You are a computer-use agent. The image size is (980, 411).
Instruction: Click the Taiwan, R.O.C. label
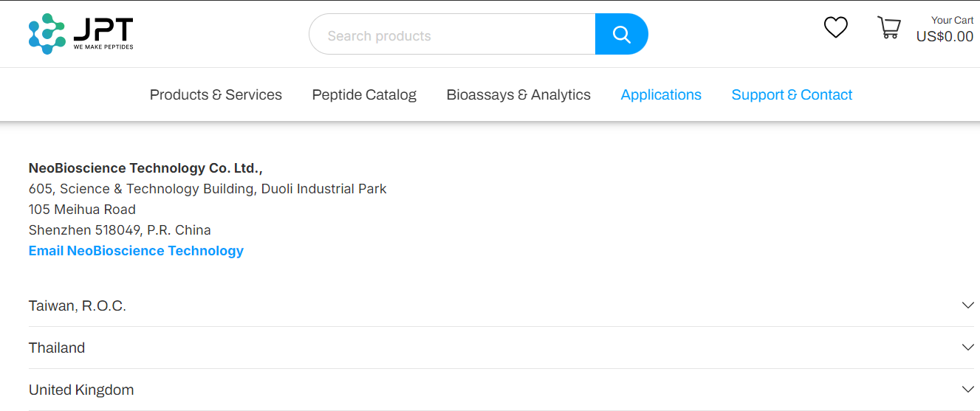[78, 305]
